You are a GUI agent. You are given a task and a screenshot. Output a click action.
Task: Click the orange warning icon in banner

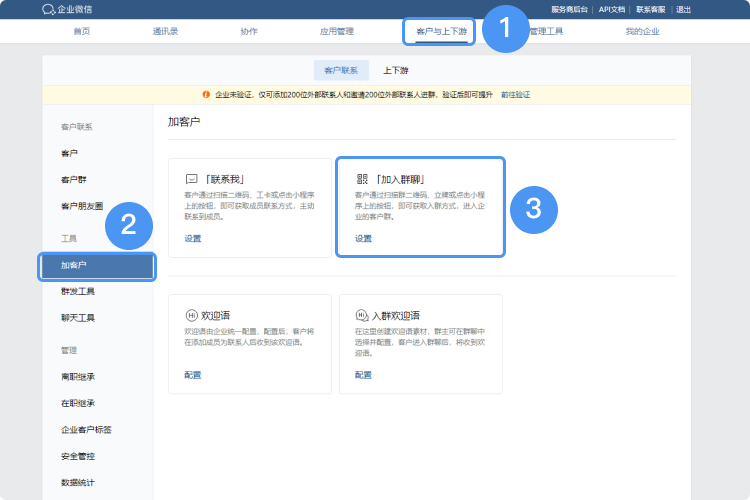[x=207, y=94]
